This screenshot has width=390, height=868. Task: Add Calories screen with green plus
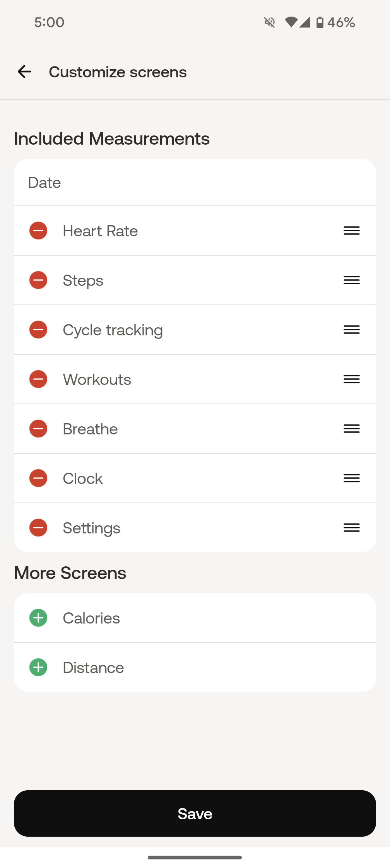click(38, 618)
